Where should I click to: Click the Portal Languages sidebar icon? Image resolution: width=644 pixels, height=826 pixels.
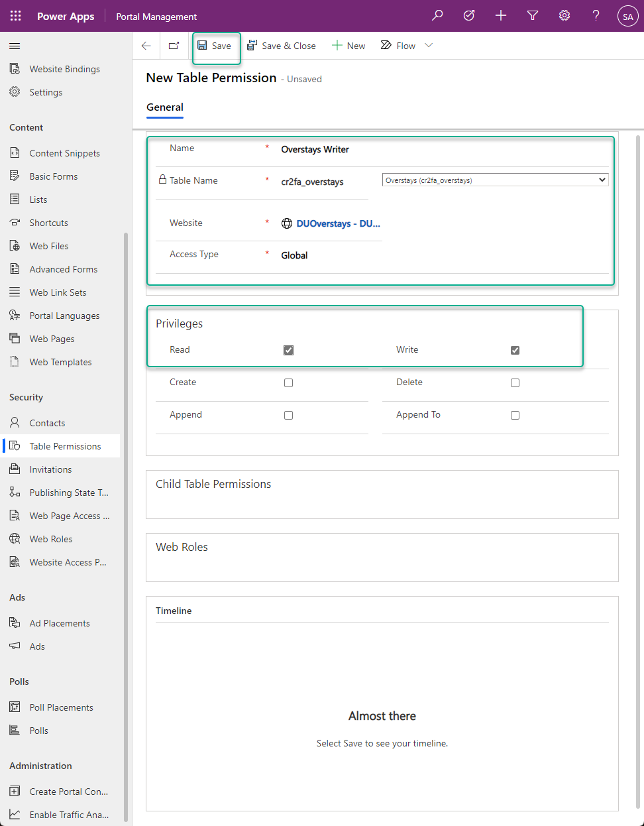(x=15, y=316)
